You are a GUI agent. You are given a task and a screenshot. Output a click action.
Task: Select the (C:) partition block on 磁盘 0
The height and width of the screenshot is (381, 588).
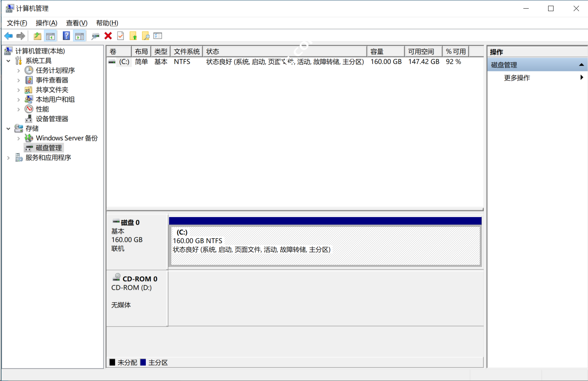[325, 246]
